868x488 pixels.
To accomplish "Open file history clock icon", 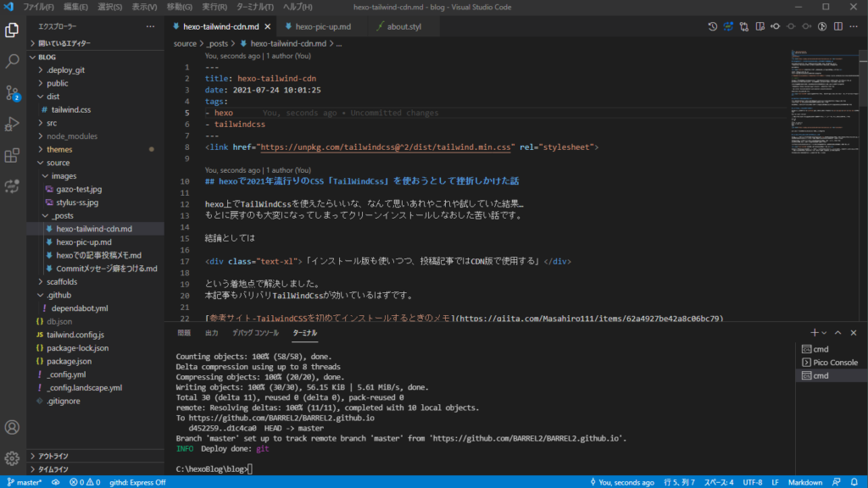I will tap(712, 26).
